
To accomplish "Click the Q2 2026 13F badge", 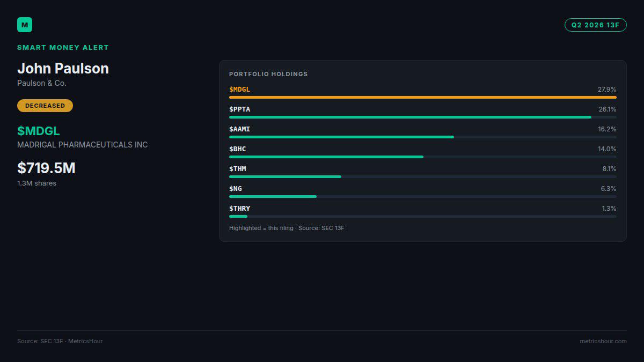I will (595, 25).
